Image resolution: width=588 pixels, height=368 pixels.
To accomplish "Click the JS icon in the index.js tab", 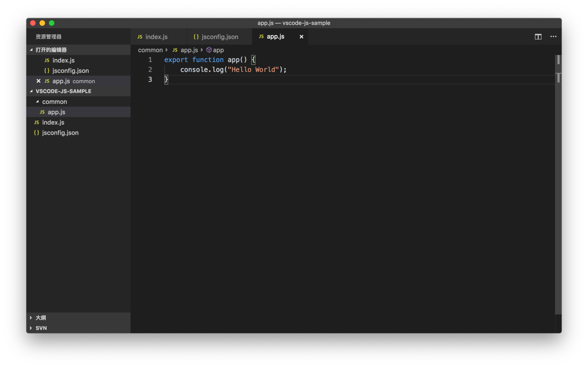I will [140, 37].
